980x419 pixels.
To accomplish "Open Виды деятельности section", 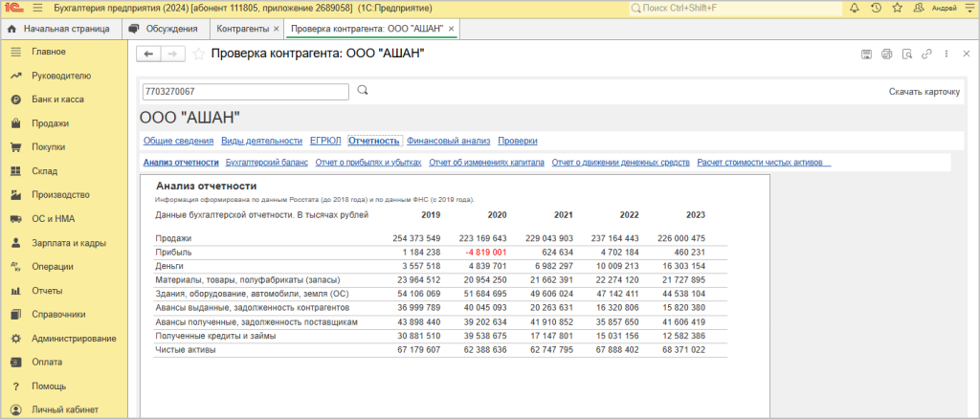I will (262, 141).
